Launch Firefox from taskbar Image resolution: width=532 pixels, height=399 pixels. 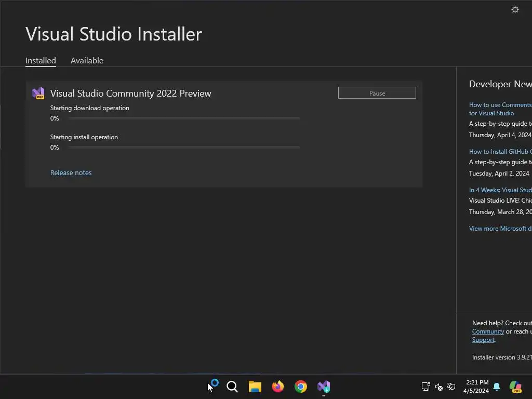(277, 387)
